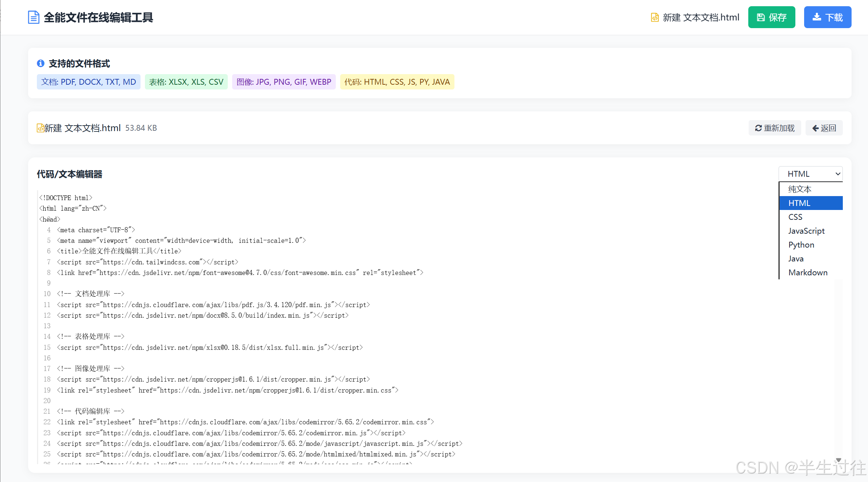This screenshot has width=868, height=482.
Task: Click the 53.84 KB file size label
Action: pos(141,128)
